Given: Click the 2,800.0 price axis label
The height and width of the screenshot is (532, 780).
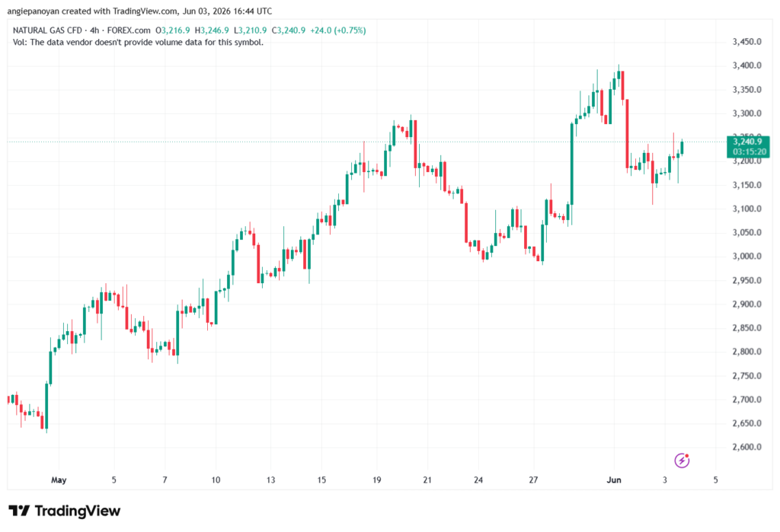Looking at the screenshot, I should click(746, 352).
